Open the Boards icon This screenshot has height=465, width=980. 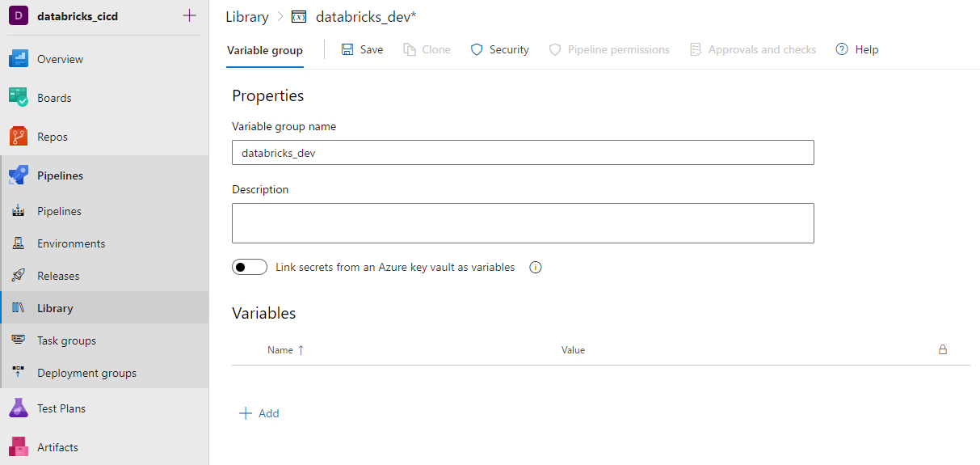point(19,98)
